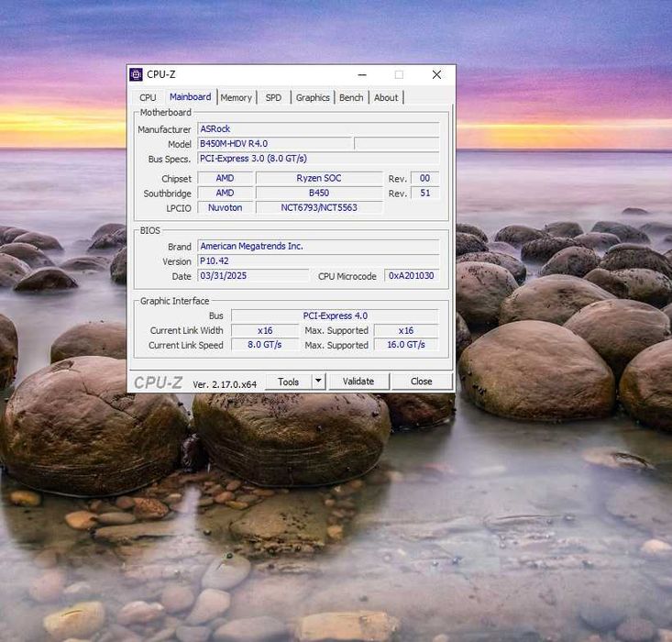Screen dimensions: 672x642
Task: Select the B450M-HDV R4.0 model field
Action: point(274,144)
